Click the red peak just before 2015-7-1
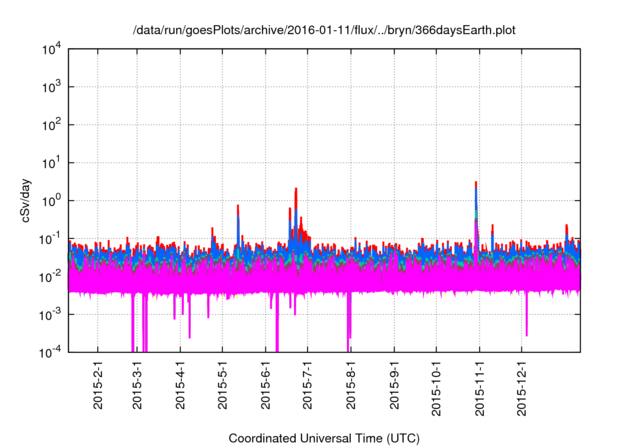640x448 pixels. click(296, 190)
